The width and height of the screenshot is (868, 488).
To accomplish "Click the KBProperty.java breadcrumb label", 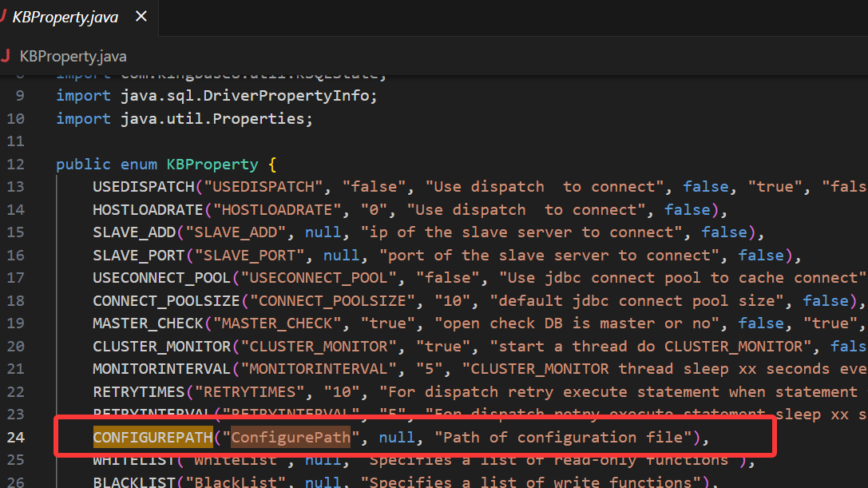I will point(73,56).
